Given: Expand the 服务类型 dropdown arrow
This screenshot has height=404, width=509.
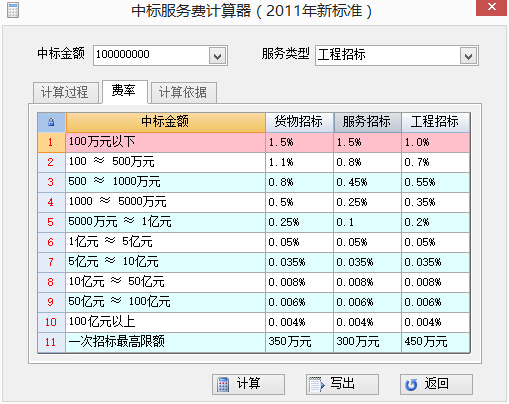Looking at the screenshot, I should (468, 56).
